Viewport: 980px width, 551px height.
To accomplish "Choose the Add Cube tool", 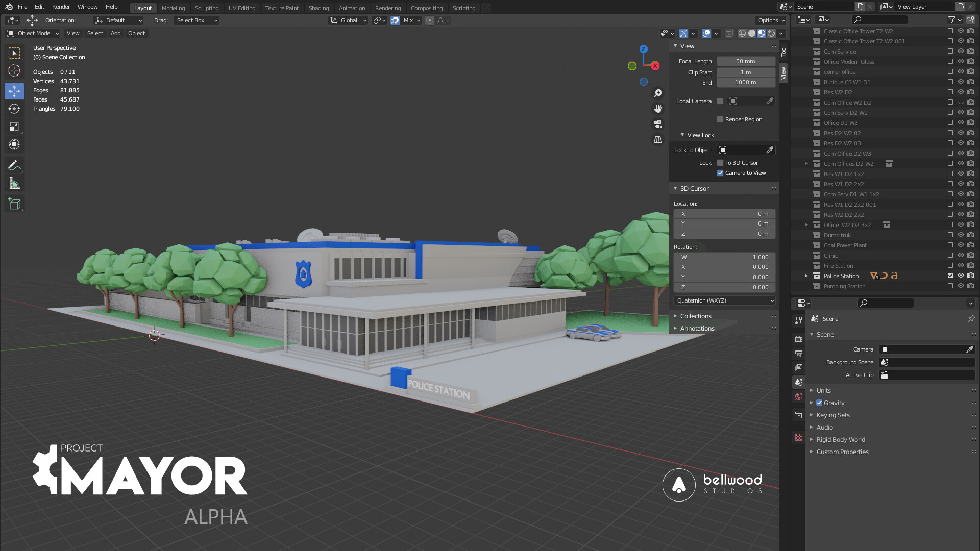I will point(14,204).
